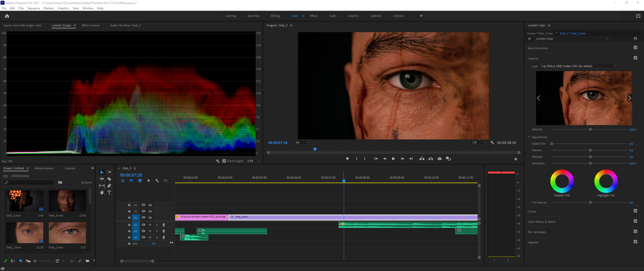Open the Program monitor button editor plus

[516, 159]
